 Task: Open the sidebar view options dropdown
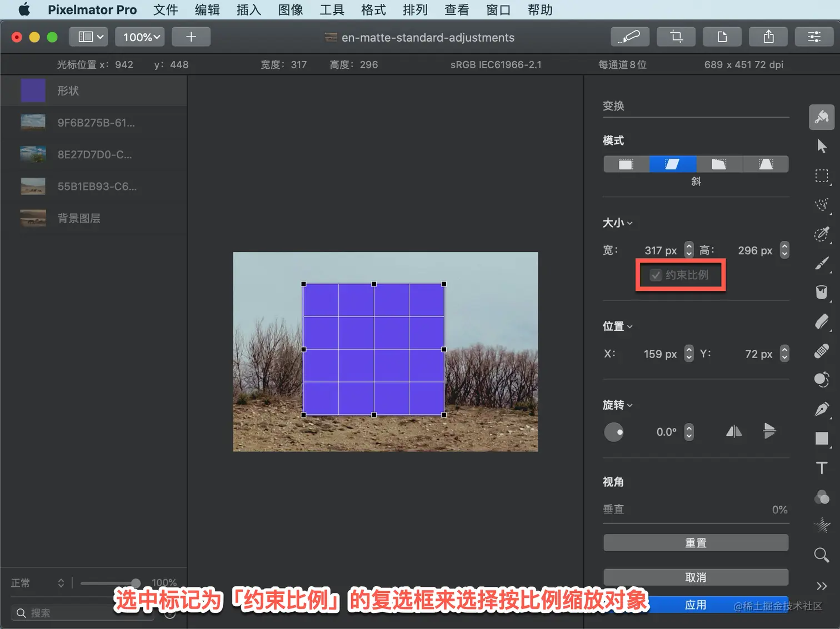pos(88,37)
